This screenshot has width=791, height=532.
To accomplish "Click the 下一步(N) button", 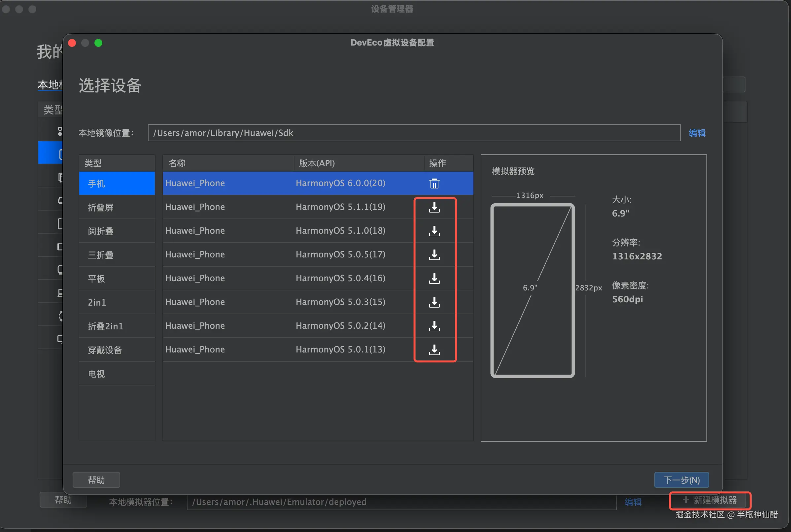I will coord(681,480).
